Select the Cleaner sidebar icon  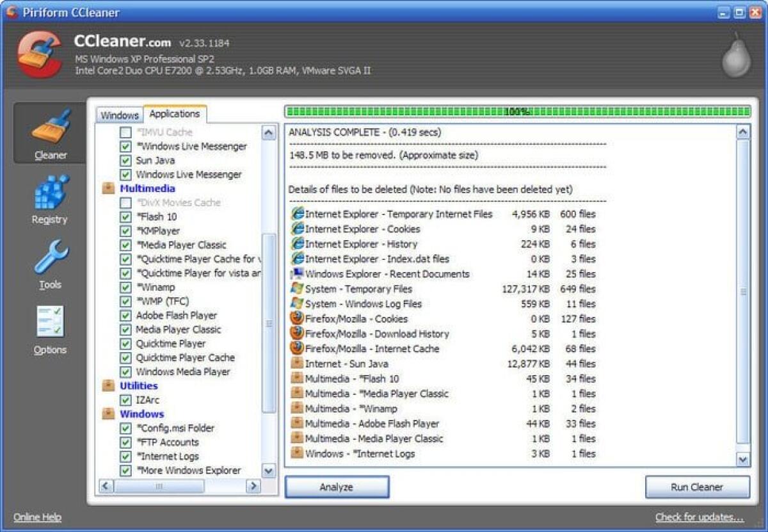tap(50, 133)
